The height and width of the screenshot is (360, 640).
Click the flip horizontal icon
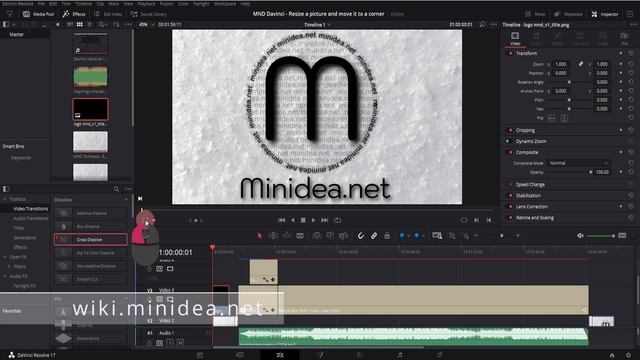(551, 118)
